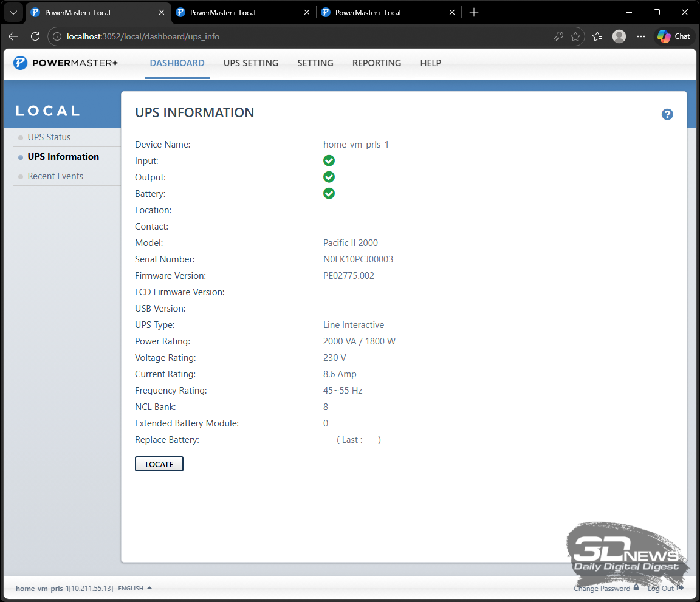Expand the English language selector
Viewport: 700px width, 602px height.
pyautogui.click(x=135, y=588)
